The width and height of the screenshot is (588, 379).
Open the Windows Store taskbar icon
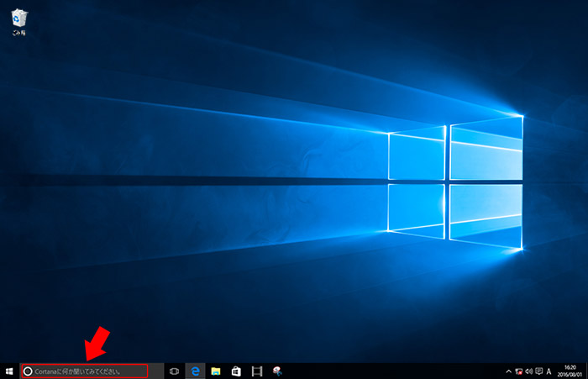(x=236, y=371)
